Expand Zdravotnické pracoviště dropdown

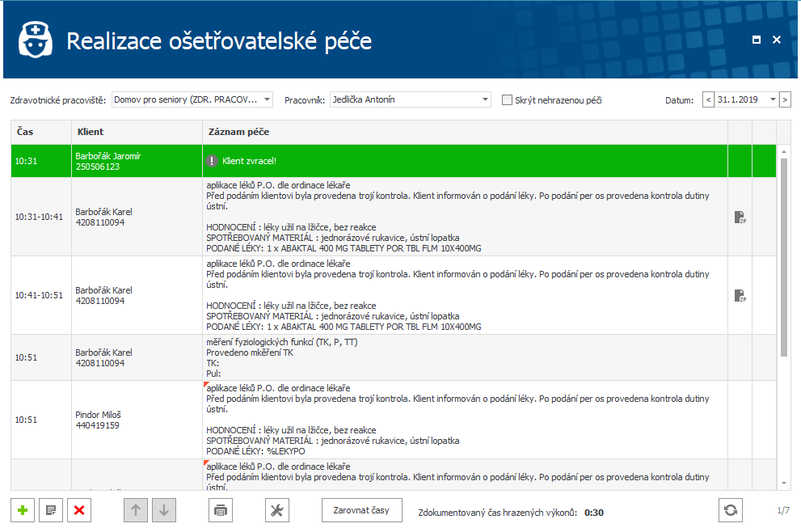click(268, 99)
